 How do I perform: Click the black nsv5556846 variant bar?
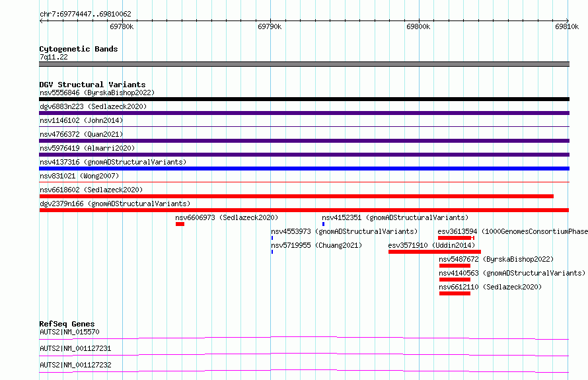[x=304, y=99]
